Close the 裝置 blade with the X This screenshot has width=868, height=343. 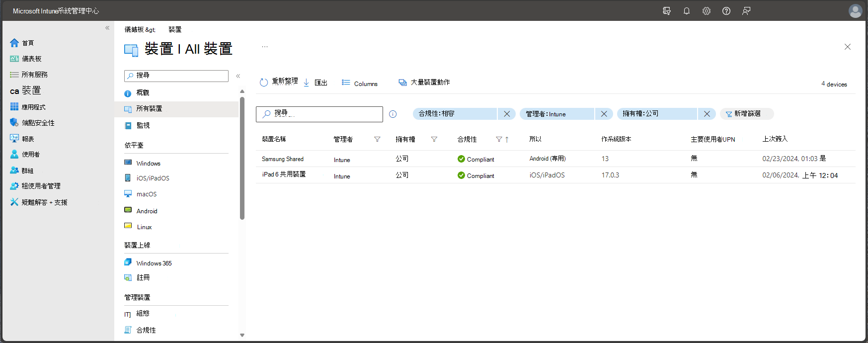(848, 47)
